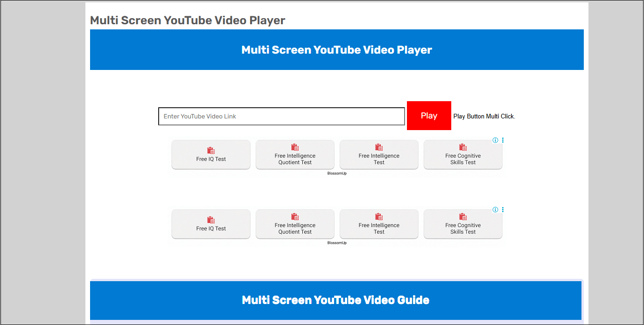This screenshot has width=644, height=325.
Task: Expand ad feedback options via vertical dots icon
Action: pos(503,139)
